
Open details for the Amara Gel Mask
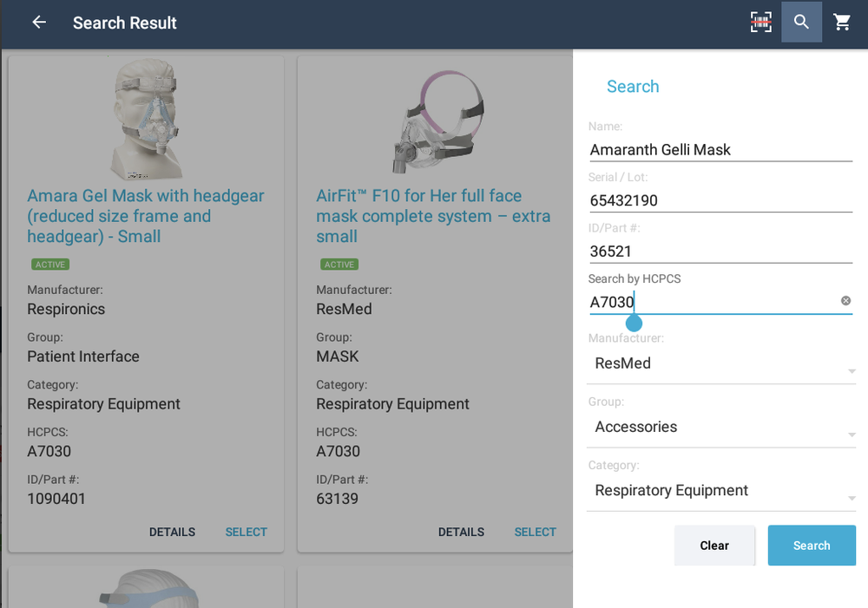pyautogui.click(x=172, y=532)
